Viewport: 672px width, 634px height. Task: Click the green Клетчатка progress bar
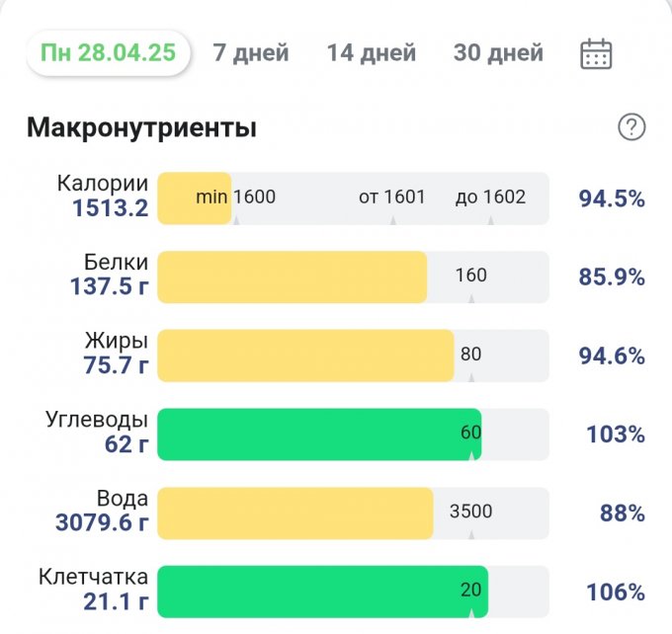pyautogui.click(x=322, y=593)
